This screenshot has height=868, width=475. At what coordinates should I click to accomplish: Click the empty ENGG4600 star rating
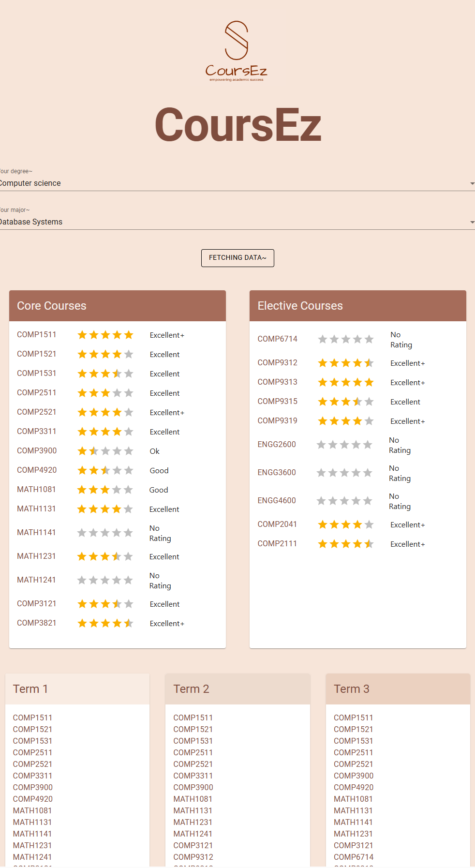(344, 501)
